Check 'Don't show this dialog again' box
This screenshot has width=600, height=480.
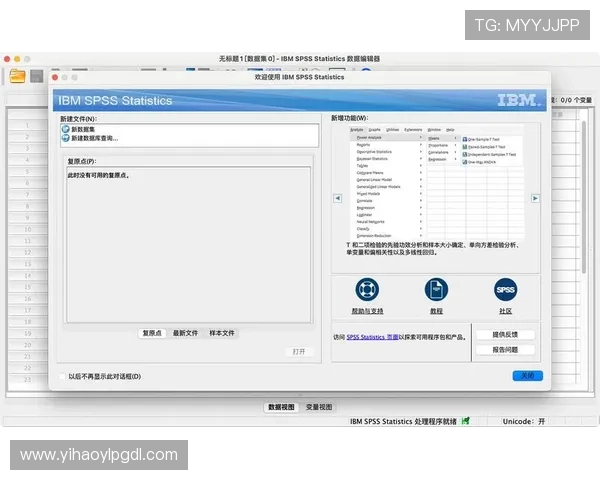(x=60, y=376)
